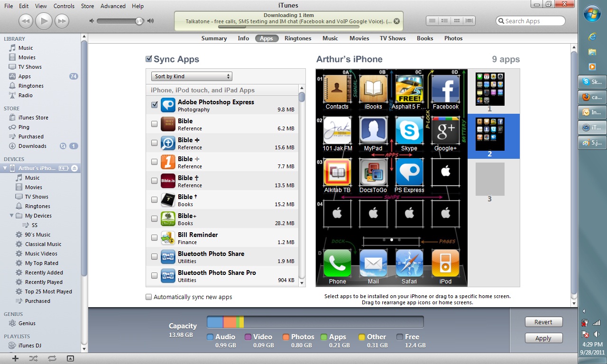The image size is (607, 364).
Task: Open iTunes Store in sidebar
Action: (33, 118)
